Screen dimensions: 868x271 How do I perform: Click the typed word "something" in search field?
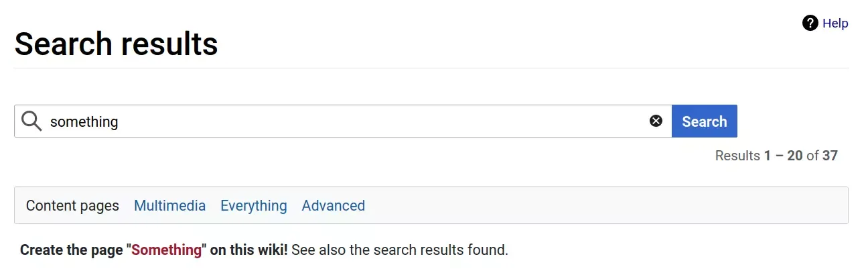[x=84, y=122]
